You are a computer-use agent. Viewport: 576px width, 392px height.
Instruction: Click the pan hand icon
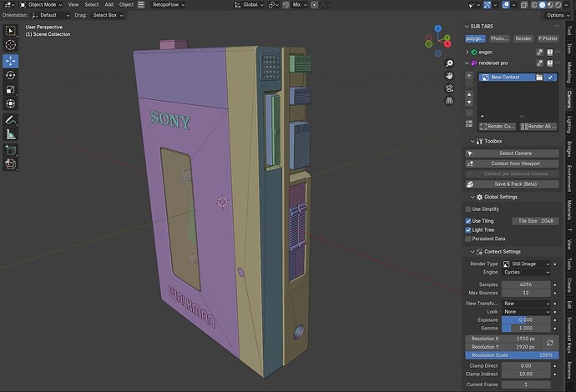click(449, 76)
